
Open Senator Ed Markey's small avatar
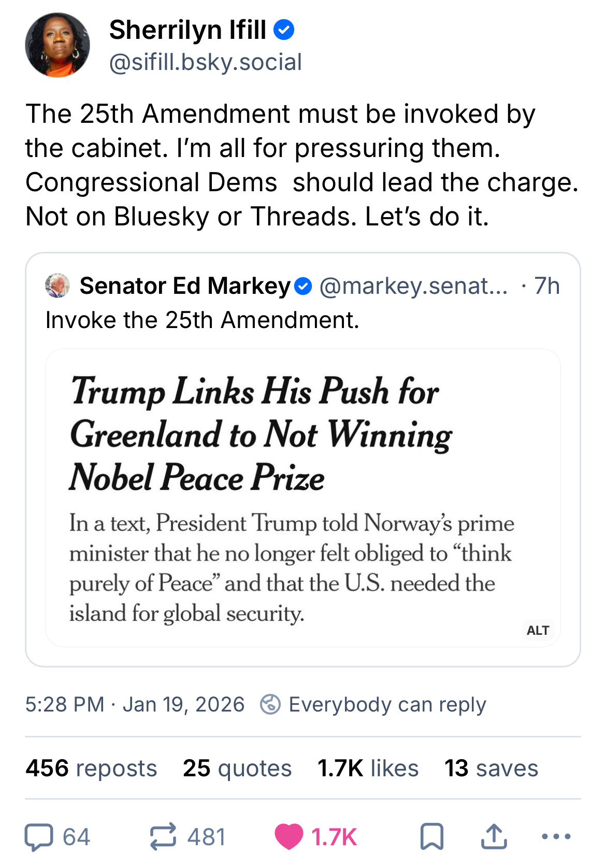click(x=57, y=286)
